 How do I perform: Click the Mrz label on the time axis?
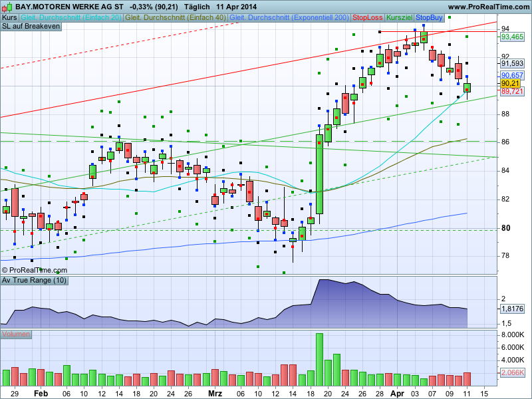tap(215, 394)
